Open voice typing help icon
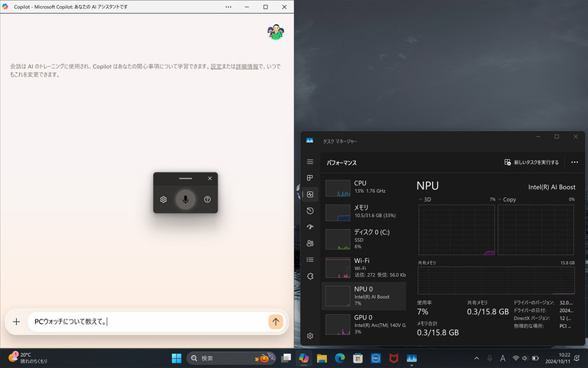588x368 pixels. 207,199
